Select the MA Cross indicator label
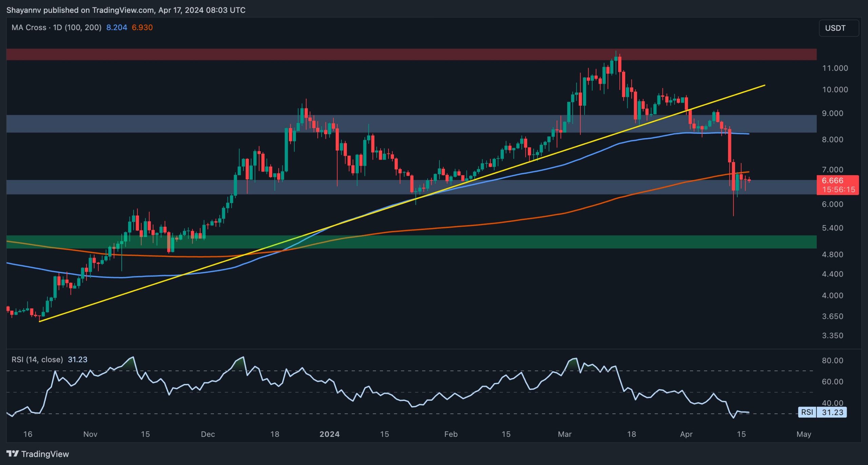This screenshot has width=868, height=465. [x=56, y=27]
